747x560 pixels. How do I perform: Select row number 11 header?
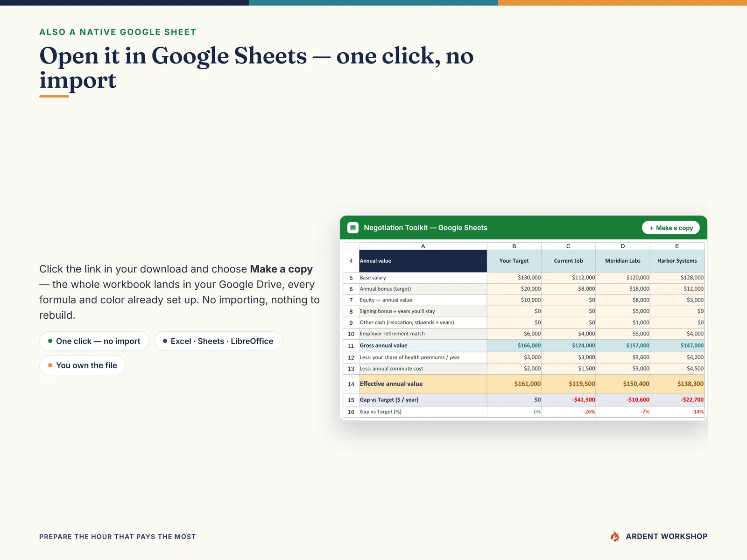pos(351,346)
